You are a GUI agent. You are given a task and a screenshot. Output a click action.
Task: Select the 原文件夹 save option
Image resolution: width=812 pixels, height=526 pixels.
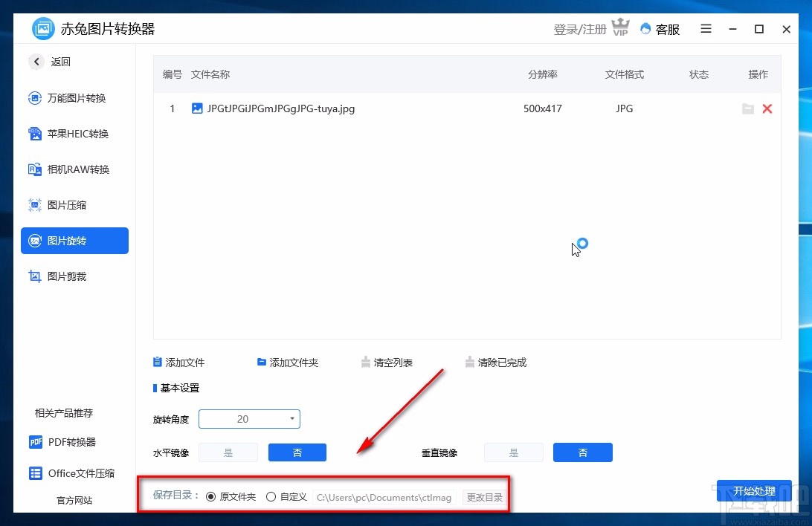(213, 497)
